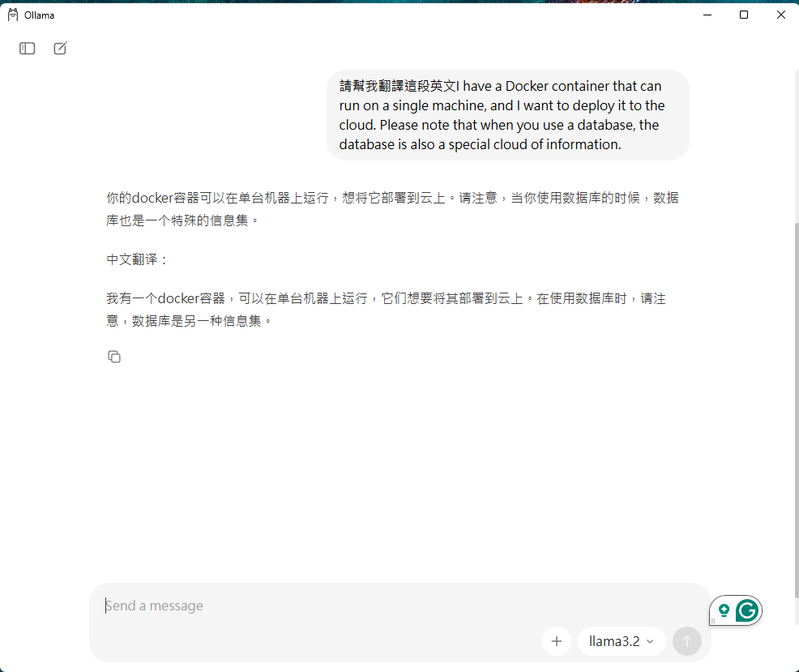Open Grammarly by clicking the green G icon

(746, 610)
